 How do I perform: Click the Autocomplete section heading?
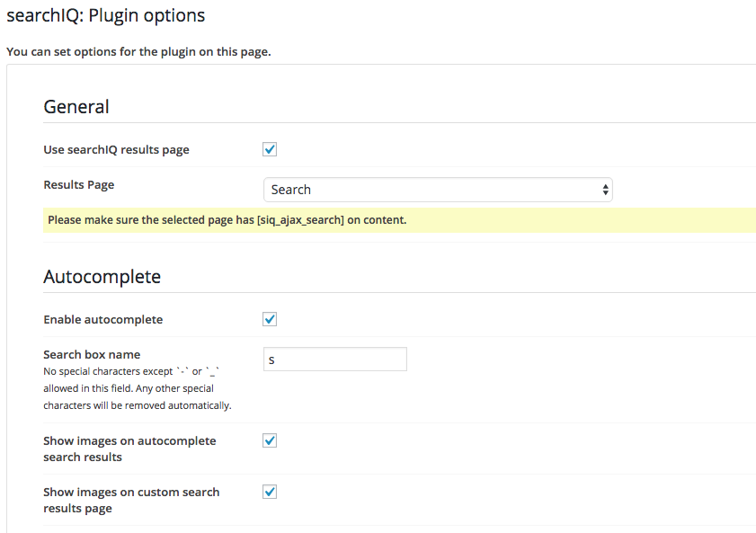(x=102, y=277)
